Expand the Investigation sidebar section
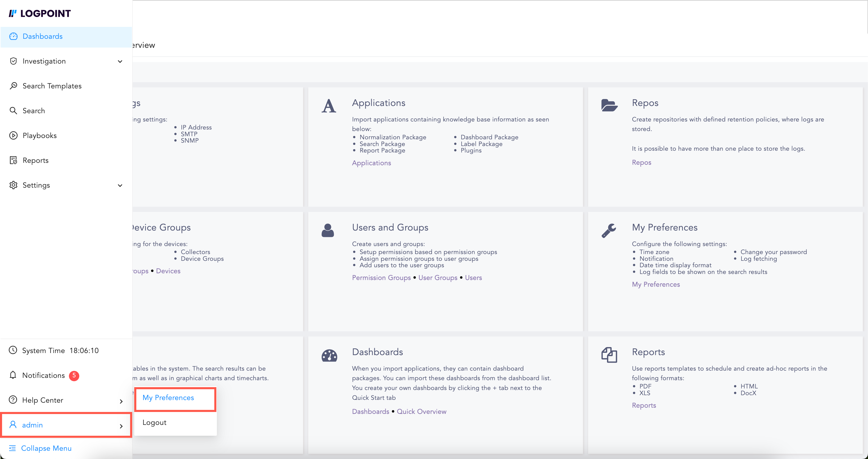This screenshot has width=868, height=459. click(x=120, y=61)
